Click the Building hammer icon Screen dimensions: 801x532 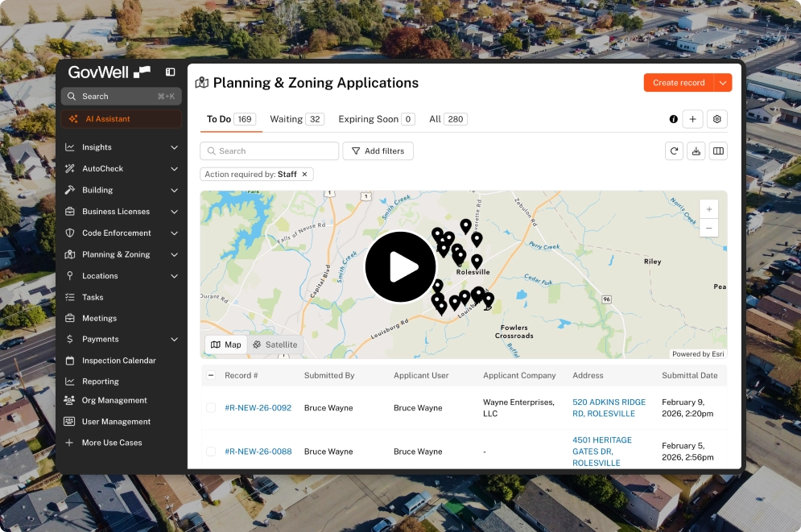tap(70, 190)
